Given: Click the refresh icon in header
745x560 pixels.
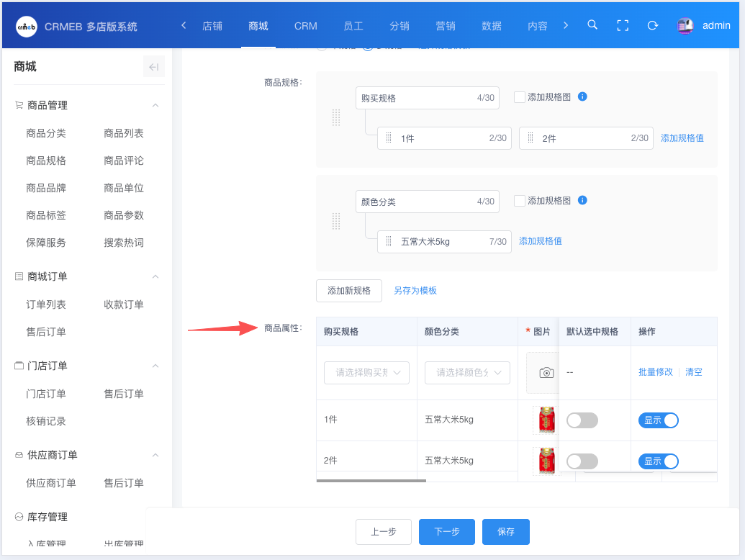Looking at the screenshot, I should click(x=653, y=25).
